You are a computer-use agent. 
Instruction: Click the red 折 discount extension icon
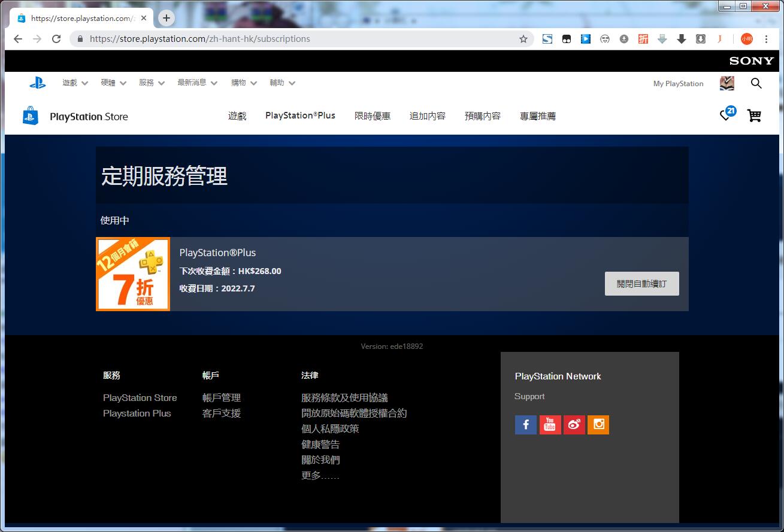643,39
